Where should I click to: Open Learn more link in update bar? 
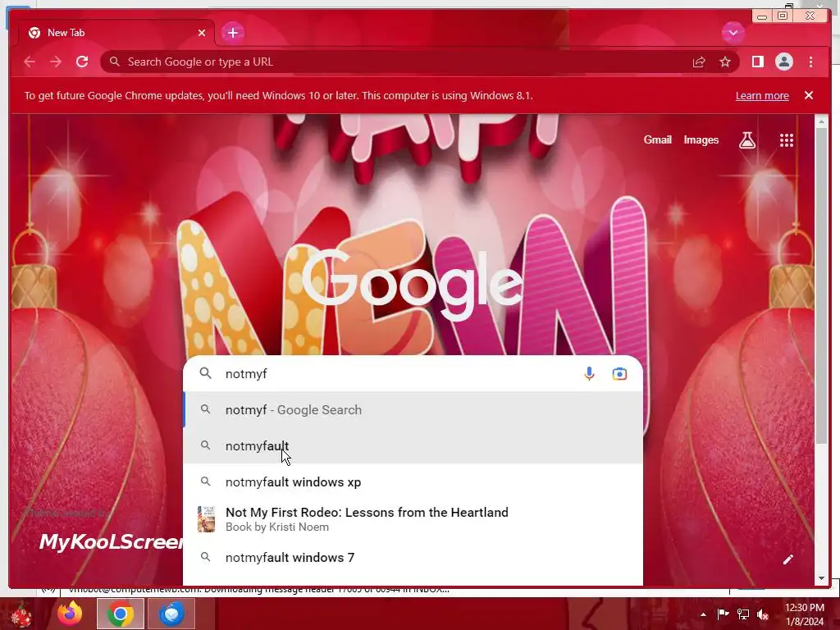click(x=762, y=95)
